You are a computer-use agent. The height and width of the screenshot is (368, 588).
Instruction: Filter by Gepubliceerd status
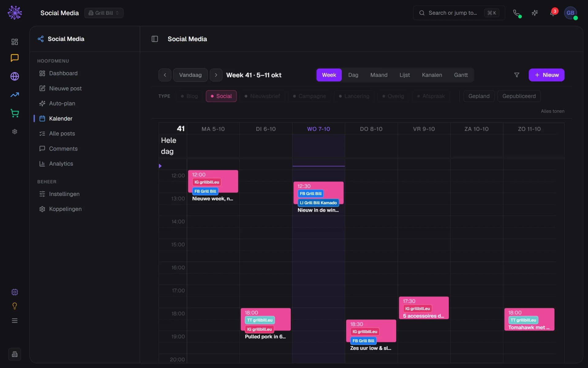(519, 96)
